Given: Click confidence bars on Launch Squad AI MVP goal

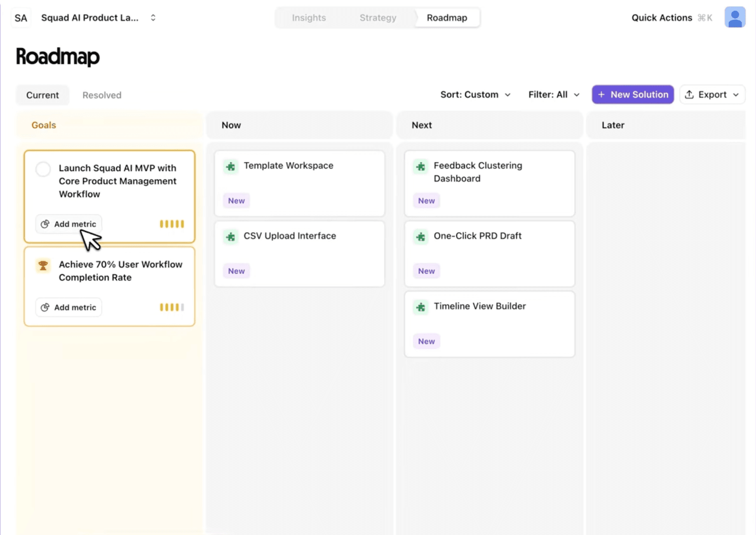Looking at the screenshot, I should tap(172, 224).
